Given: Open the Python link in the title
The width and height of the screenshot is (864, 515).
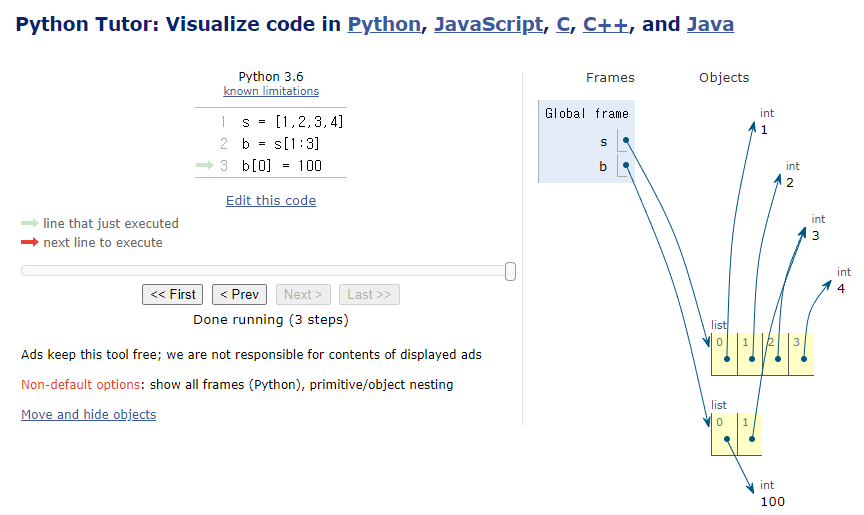Looking at the screenshot, I should [384, 24].
